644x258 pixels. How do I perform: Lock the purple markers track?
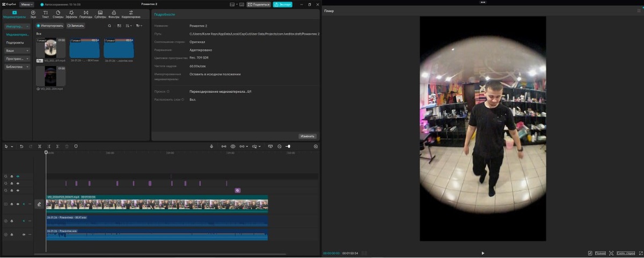[12, 183]
